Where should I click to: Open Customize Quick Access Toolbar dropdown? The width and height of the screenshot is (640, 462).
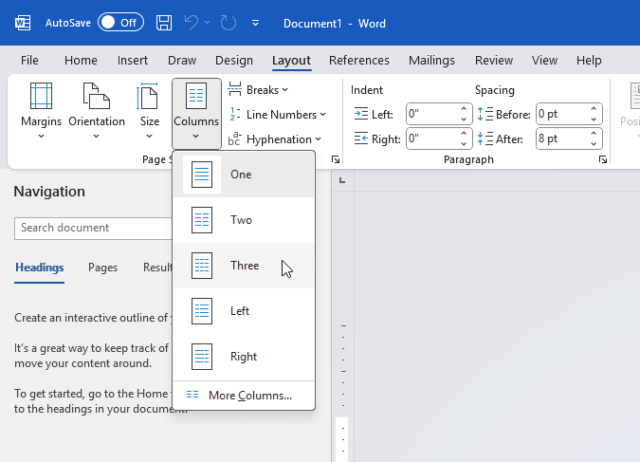point(256,23)
